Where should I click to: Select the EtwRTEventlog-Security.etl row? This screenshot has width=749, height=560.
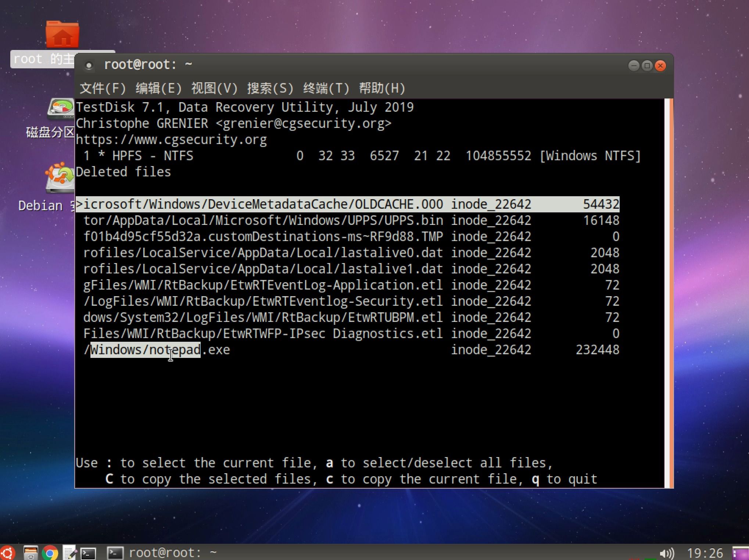(x=348, y=301)
